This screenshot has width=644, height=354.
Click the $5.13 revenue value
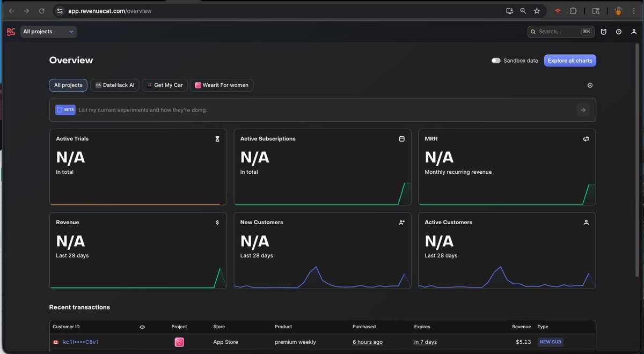pyautogui.click(x=523, y=342)
